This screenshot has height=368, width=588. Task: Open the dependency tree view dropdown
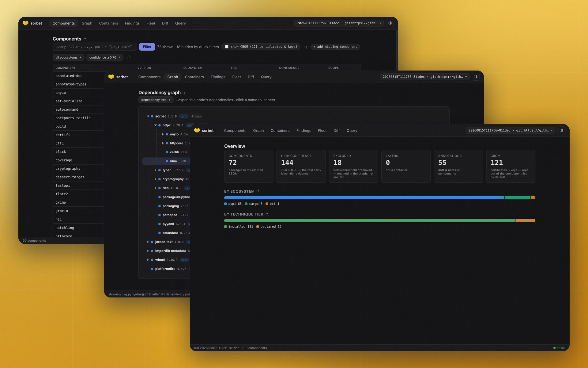click(156, 100)
